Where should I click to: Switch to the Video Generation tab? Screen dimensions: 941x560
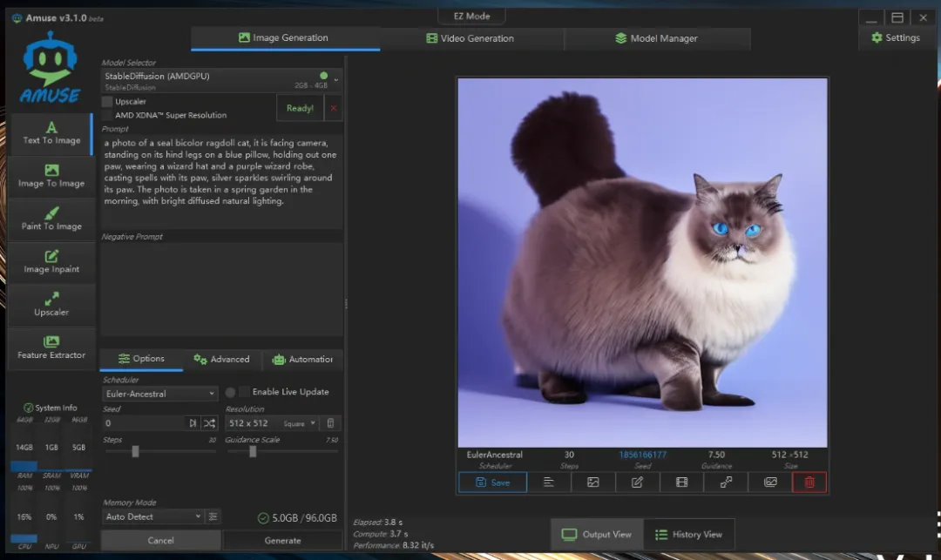[470, 38]
